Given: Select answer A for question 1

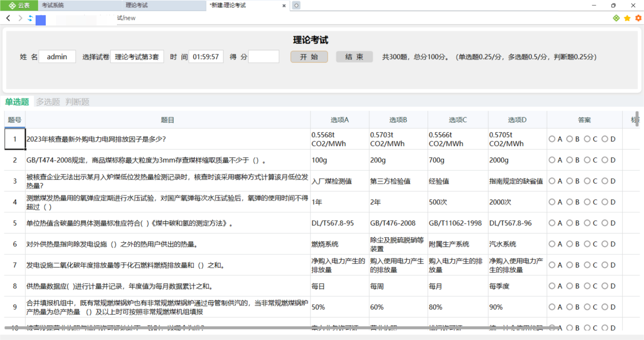Looking at the screenshot, I should pyautogui.click(x=552, y=139).
